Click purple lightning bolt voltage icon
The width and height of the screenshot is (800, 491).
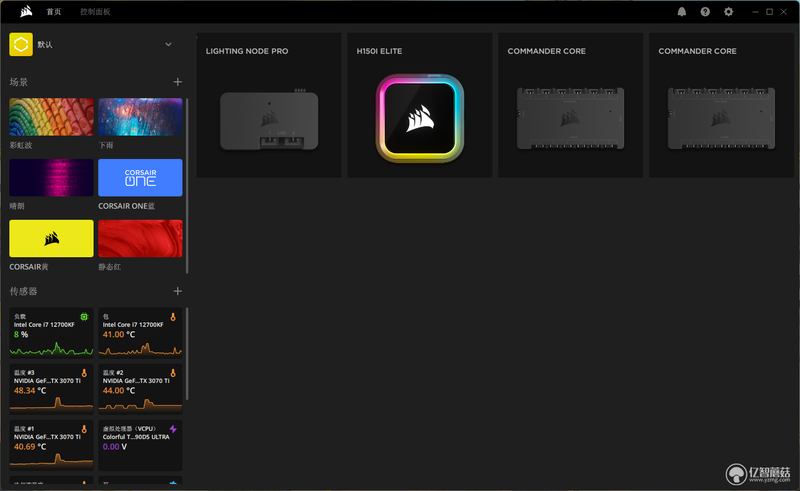point(173,429)
